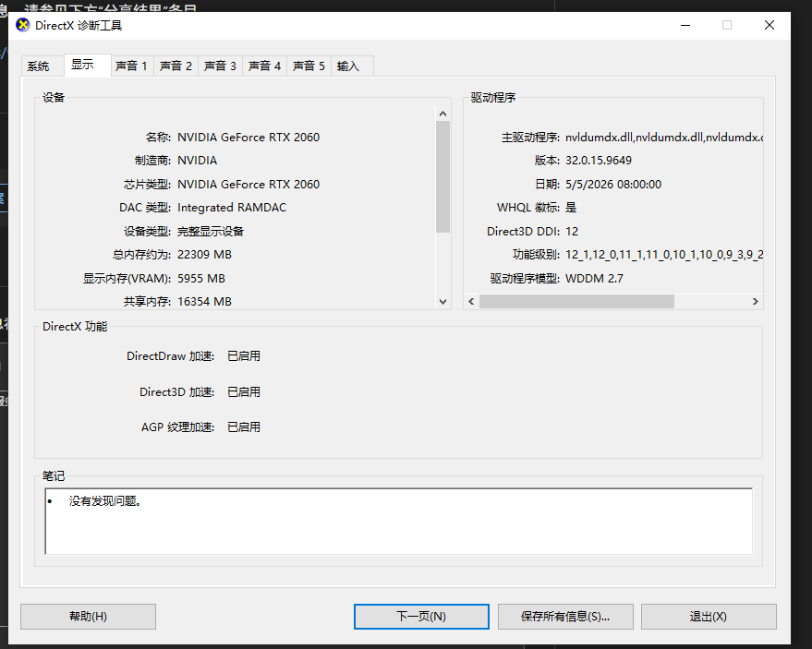
Task: Click shared memory value 16354 MB
Action: tap(204, 302)
